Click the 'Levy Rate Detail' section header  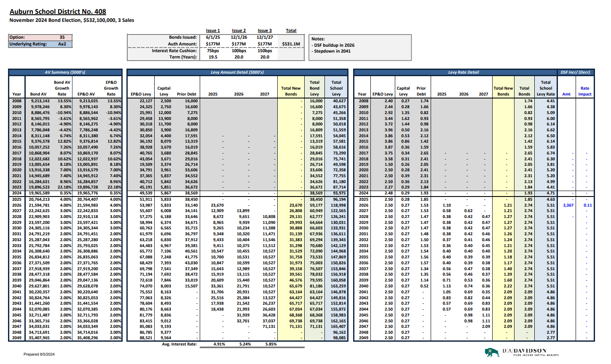click(x=463, y=72)
